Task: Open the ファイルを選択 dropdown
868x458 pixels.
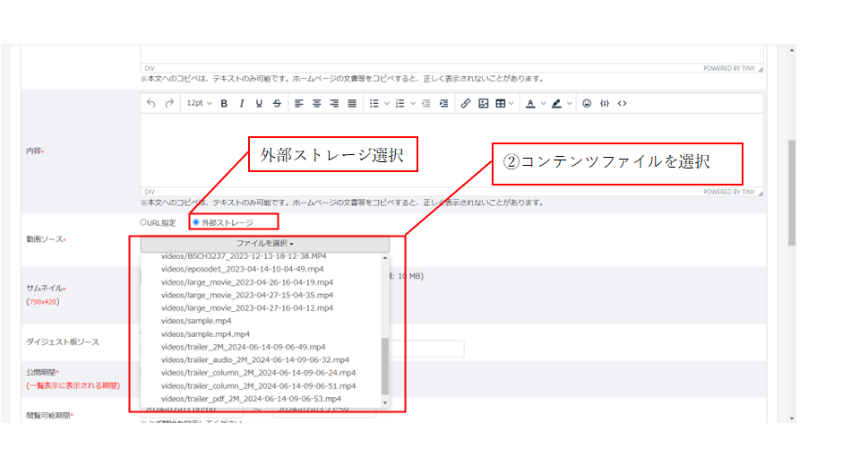Action: 264,244
